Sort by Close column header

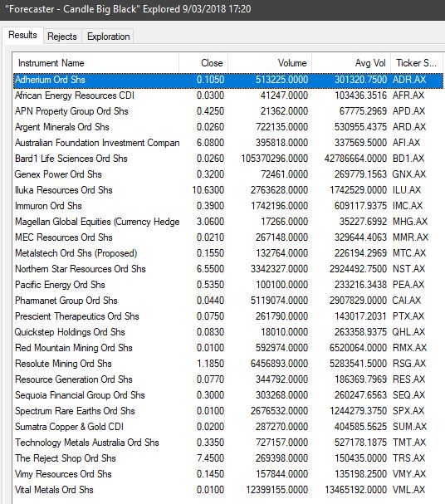tap(203, 63)
